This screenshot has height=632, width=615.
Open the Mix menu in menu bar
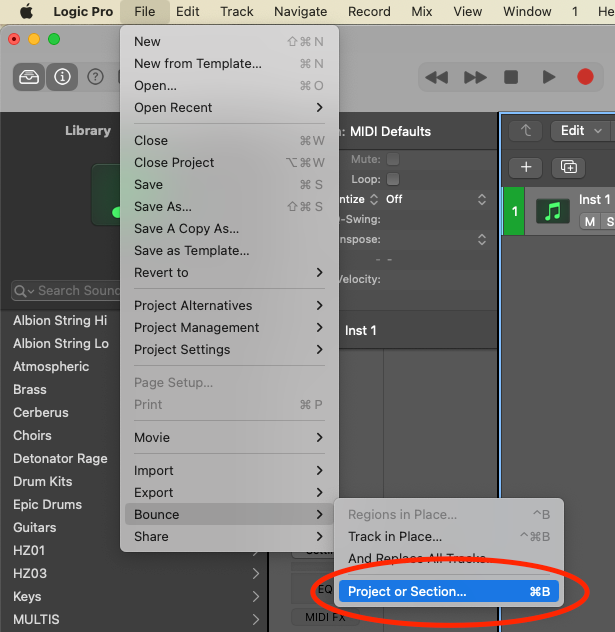422,12
